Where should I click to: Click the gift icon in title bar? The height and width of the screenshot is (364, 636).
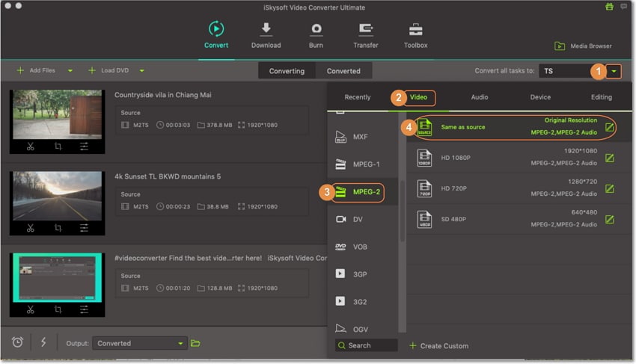[x=609, y=7]
